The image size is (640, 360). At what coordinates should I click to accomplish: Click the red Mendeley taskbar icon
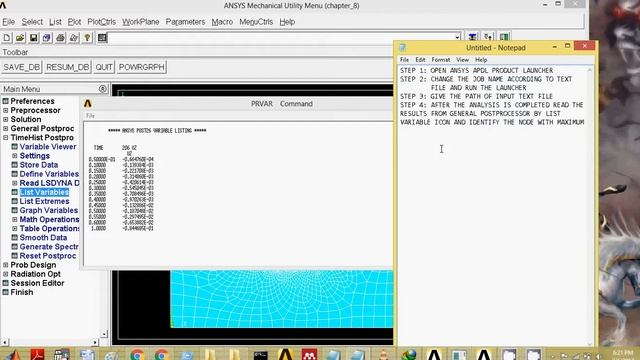[x=309, y=354]
